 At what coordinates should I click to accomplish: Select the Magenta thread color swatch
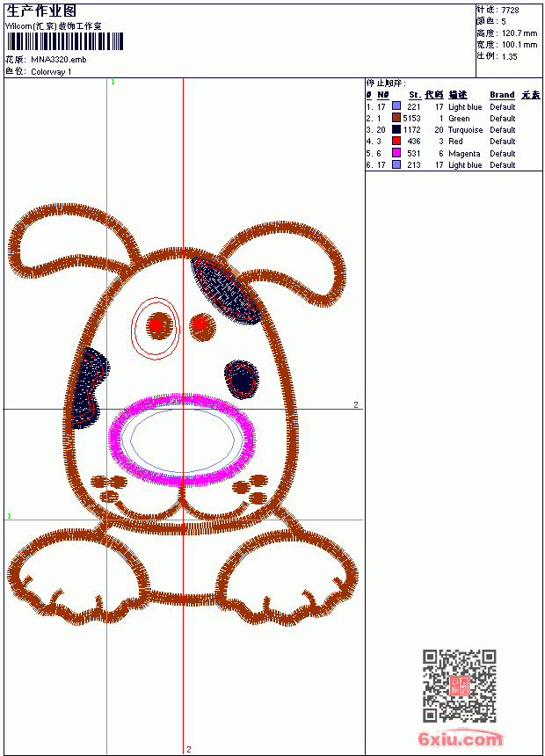coord(396,153)
